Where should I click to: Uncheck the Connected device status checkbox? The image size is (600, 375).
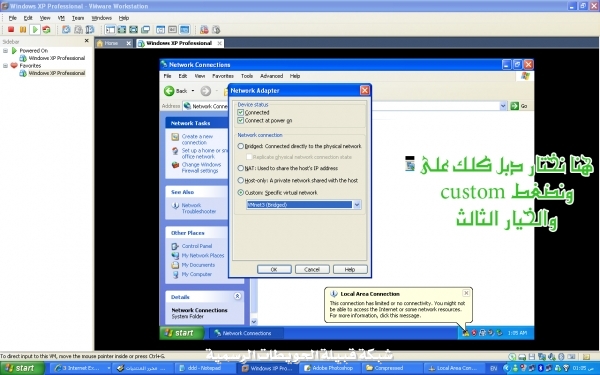pos(240,112)
